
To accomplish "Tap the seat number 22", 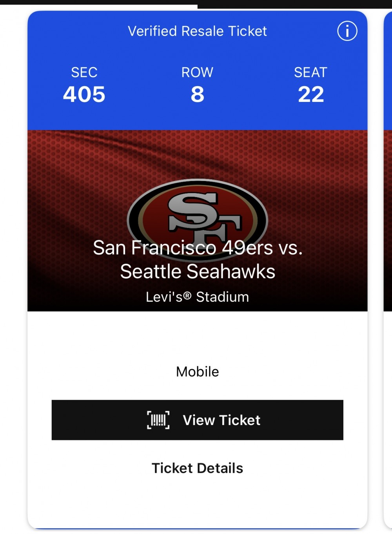I will 311,94.
